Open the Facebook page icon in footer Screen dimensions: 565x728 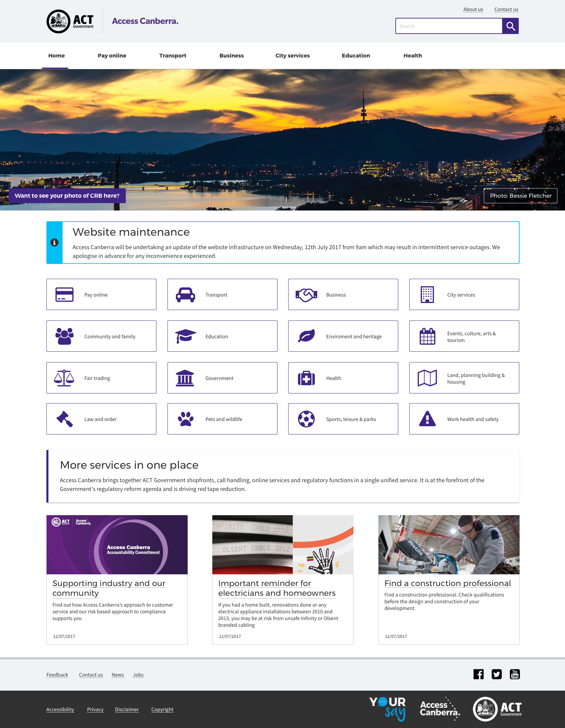coord(479,674)
